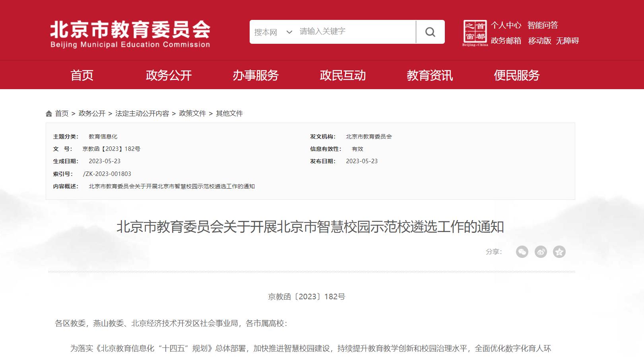The height and width of the screenshot is (357, 644).
Task: Switch to 移动版 mobile version
Action: tap(539, 41)
